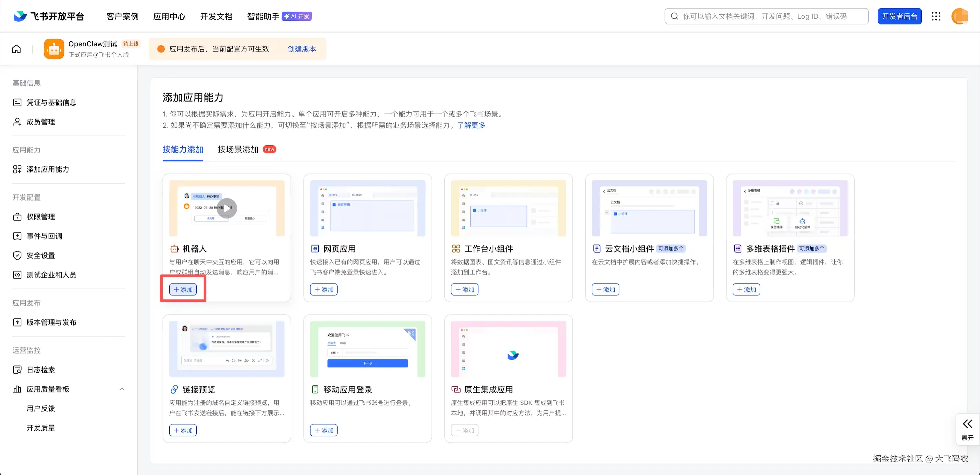Viewport: 980px width, 475px height.
Task: Play the 机器人 demo video
Action: [227, 208]
